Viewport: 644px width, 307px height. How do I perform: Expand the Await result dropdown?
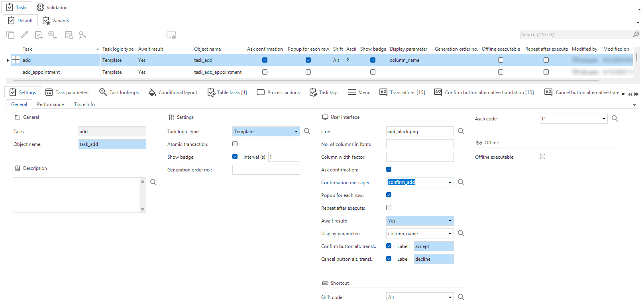point(450,221)
